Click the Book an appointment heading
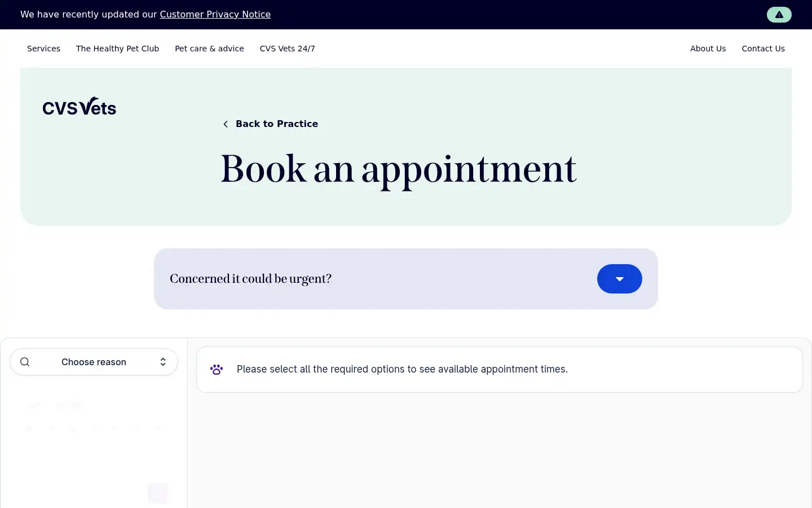The width and height of the screenshot is (812, 508). click(399, 169)
